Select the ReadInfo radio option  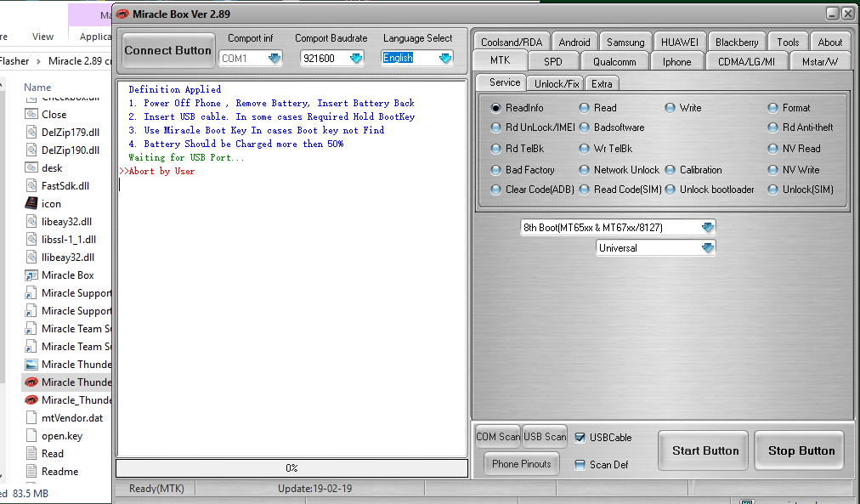(x=495, y=108)
